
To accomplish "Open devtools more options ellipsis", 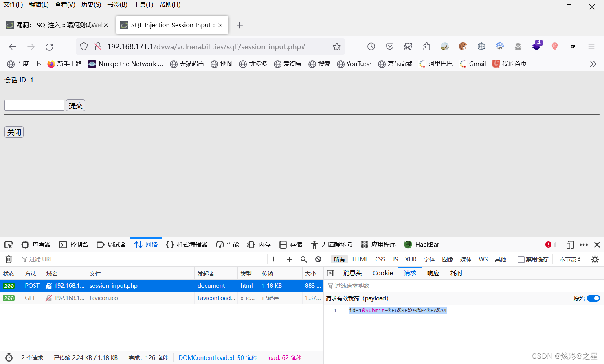I will pos(584,245).
